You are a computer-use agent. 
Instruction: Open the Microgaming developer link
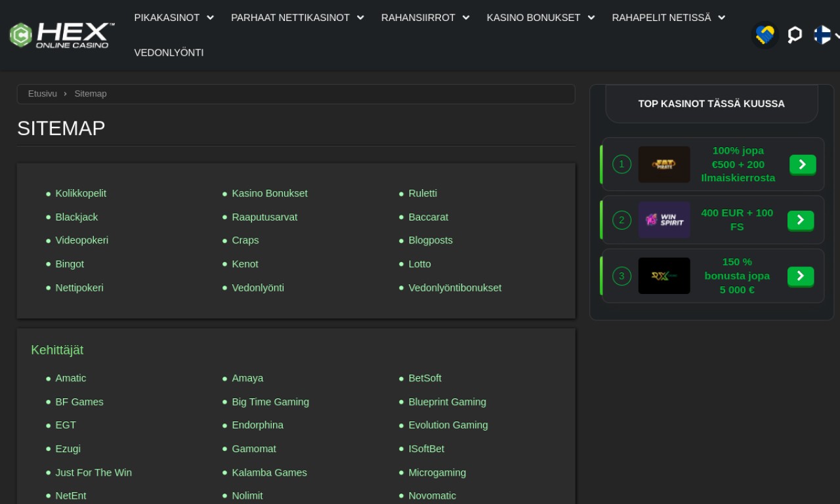pyautogui.click(x=437, y=472)
